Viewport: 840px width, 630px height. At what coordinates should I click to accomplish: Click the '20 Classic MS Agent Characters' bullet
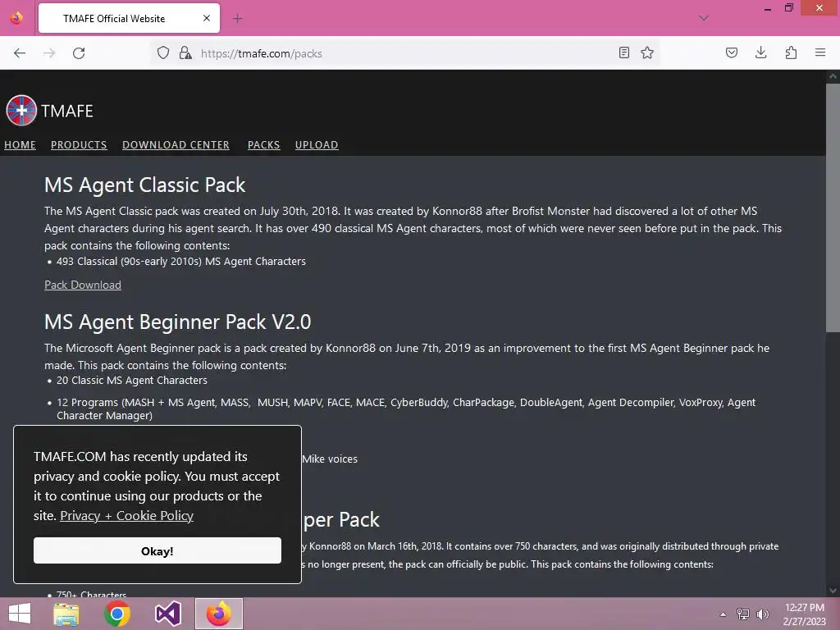pyautogui.click(x=132, y=381)
